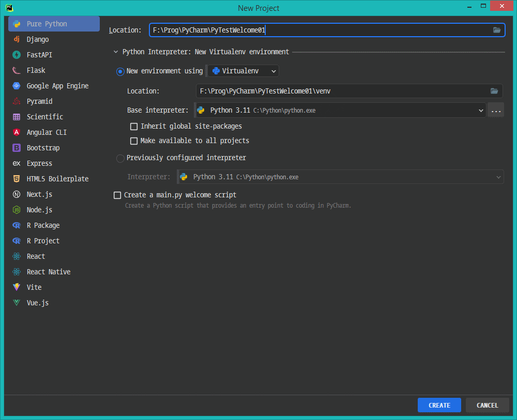Browse for venv location folder icon
This screenshot has width=517, height=420.
tap(494, 91)
